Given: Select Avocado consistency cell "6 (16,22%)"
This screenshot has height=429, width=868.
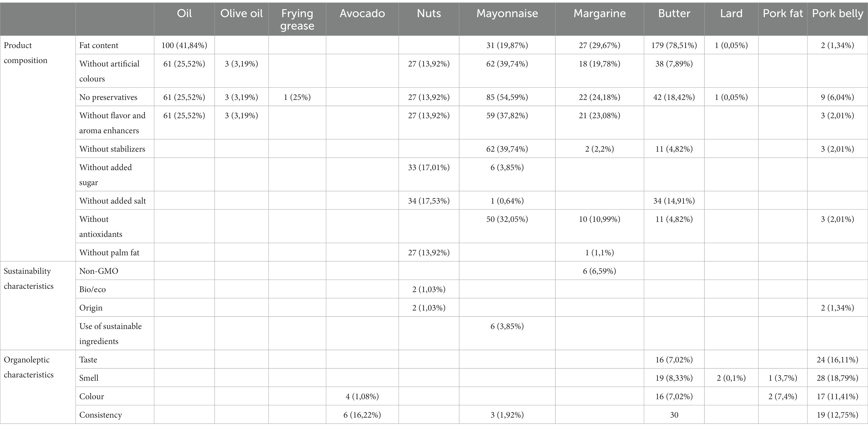Looking at the screenshot, I should click(362, 415).
